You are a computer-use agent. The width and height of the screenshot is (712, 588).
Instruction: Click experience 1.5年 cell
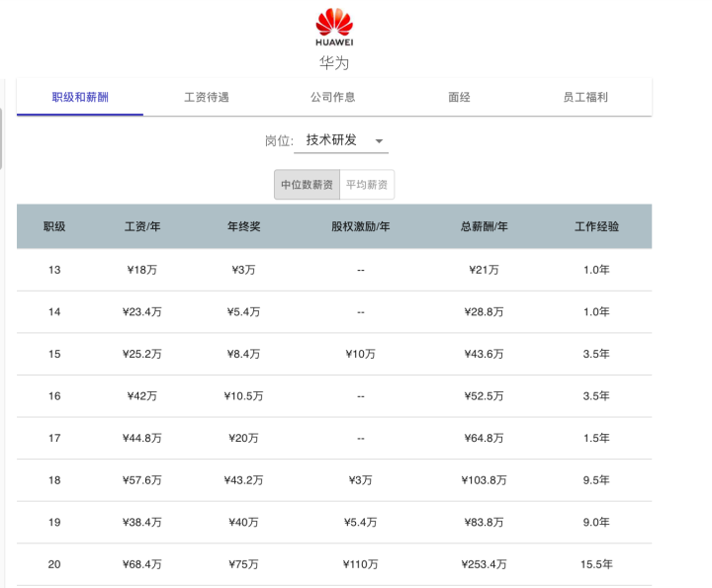tap(596, 438)
